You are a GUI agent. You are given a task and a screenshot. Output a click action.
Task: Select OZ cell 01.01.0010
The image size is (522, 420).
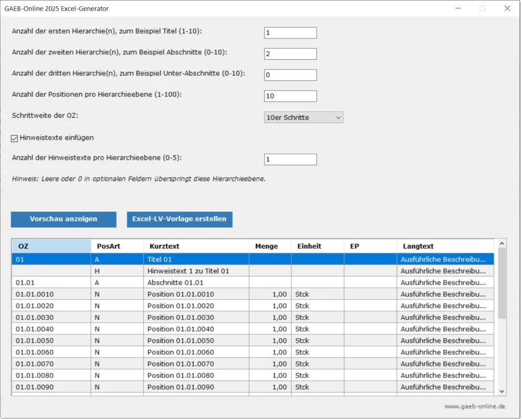51,294
